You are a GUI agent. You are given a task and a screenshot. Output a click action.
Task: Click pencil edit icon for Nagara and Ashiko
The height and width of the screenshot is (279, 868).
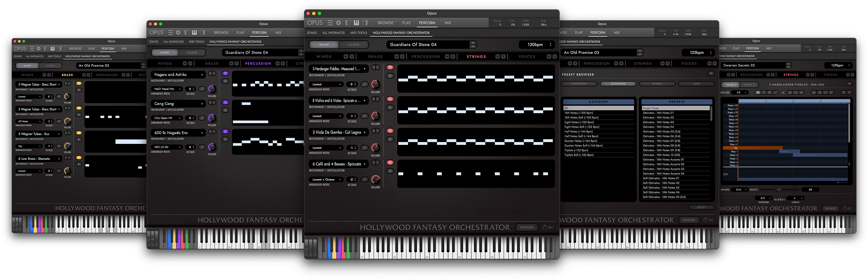click(x=202, y=89)
